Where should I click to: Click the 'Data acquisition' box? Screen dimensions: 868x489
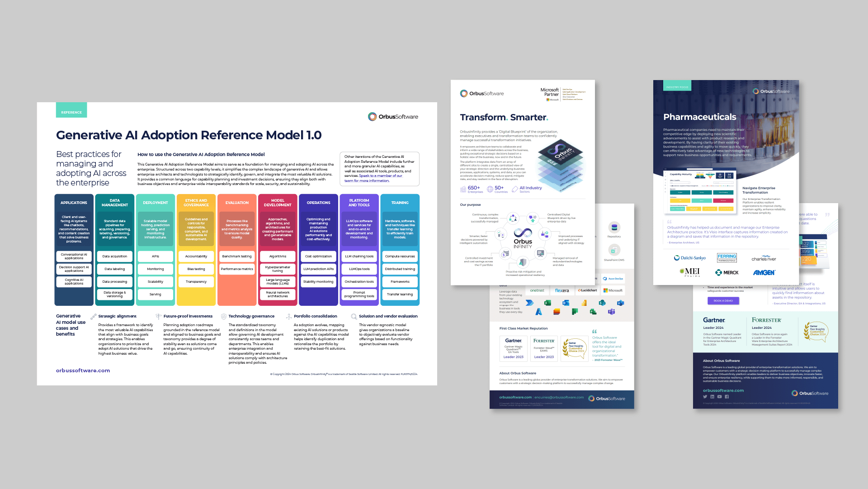[x=115, y=256]
